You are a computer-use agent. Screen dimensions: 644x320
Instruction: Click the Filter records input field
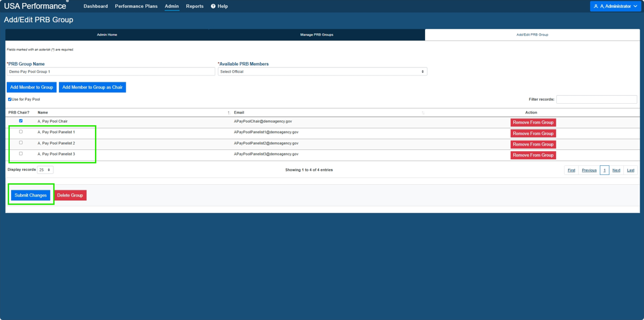[597, 99]
